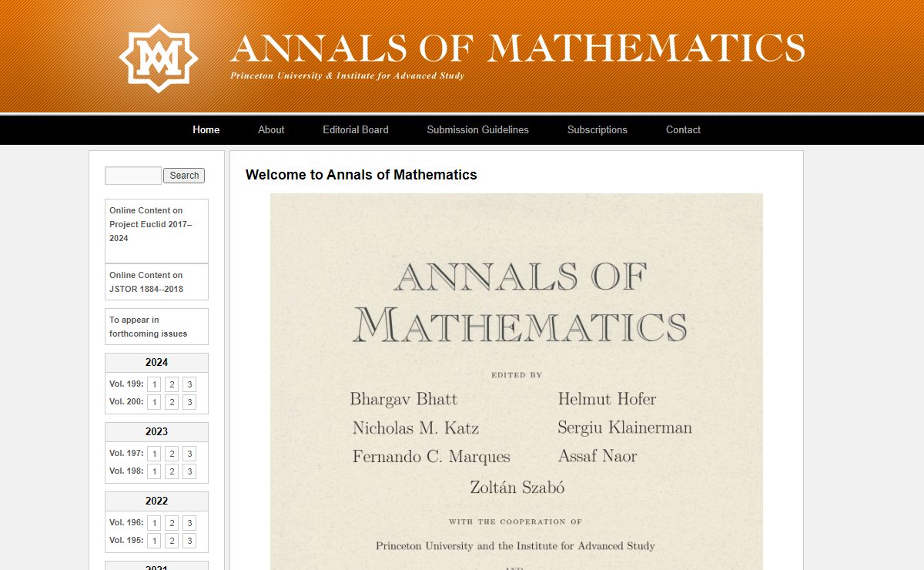Screen dimensions: 924x570
Task: Click the Annals of Mathematics star logo
Action: click(159, 58)
